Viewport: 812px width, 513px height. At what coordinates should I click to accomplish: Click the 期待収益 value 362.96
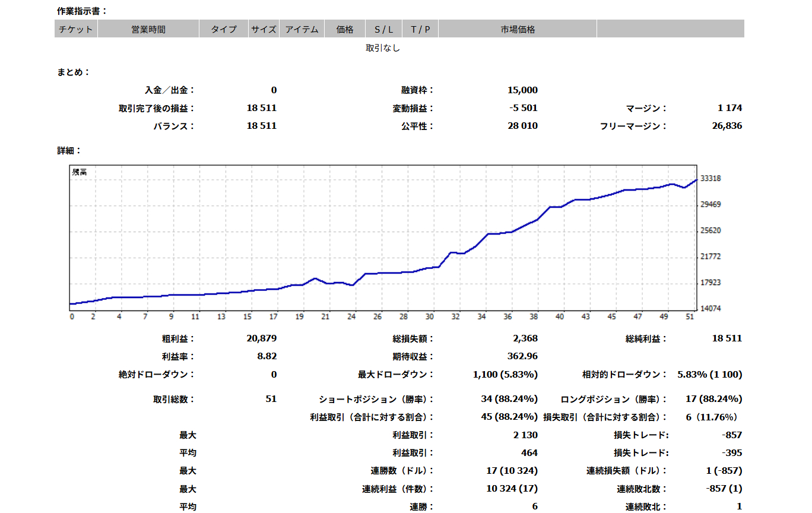pyautogui.click(x=523, y=356)
